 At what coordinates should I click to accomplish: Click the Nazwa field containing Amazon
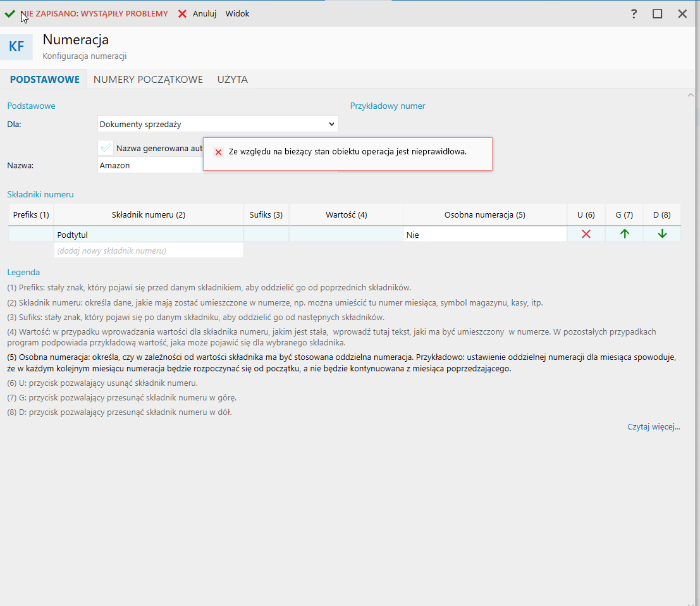click(x=150, y=165)
